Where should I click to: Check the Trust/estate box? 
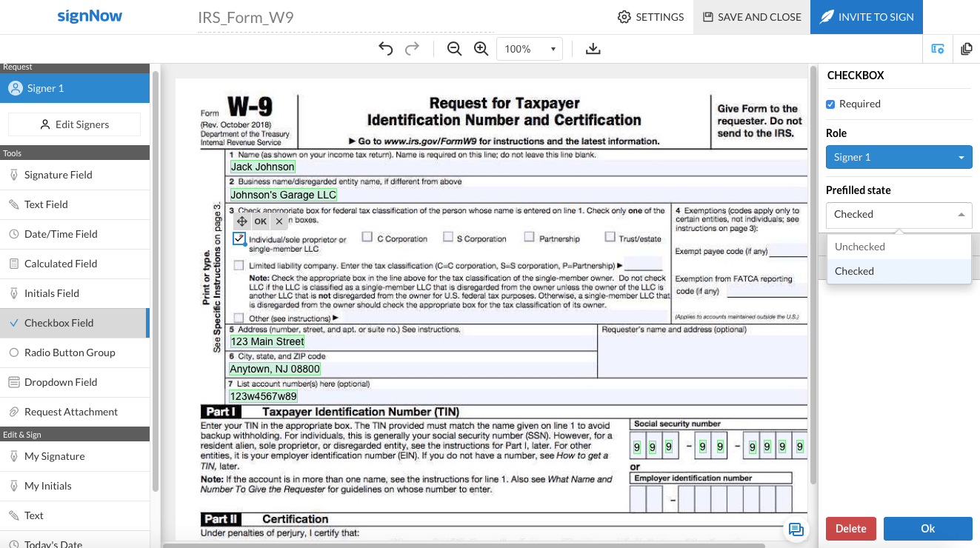pyautogui.click(x=610, y=237)
